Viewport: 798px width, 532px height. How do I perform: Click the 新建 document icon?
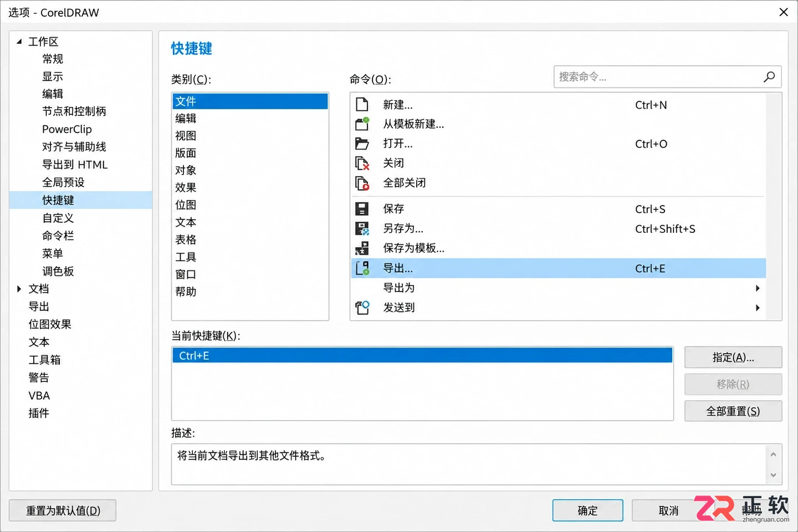pos(362,105)
